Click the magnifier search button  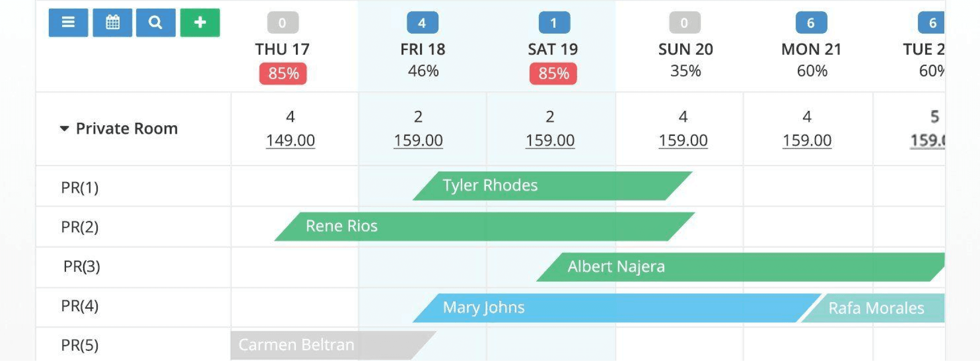click(156, 22)
